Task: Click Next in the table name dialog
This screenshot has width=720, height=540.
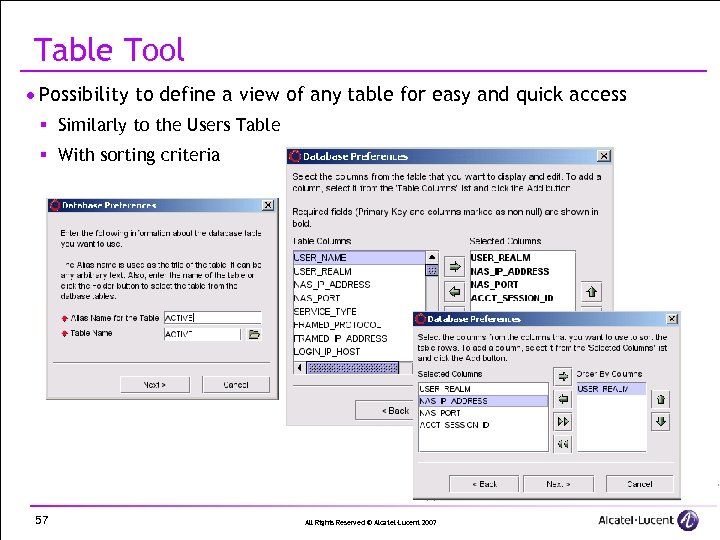Action: 155,385
